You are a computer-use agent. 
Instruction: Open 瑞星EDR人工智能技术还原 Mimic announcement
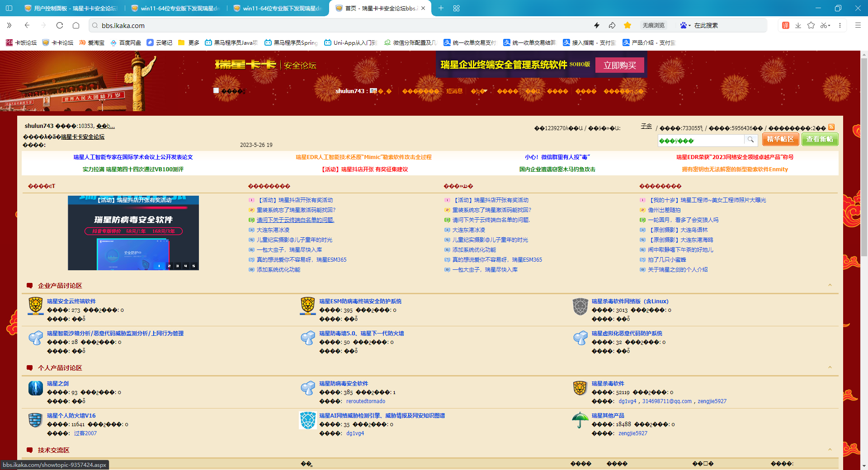pyautogui.click(x=363, y=157)
